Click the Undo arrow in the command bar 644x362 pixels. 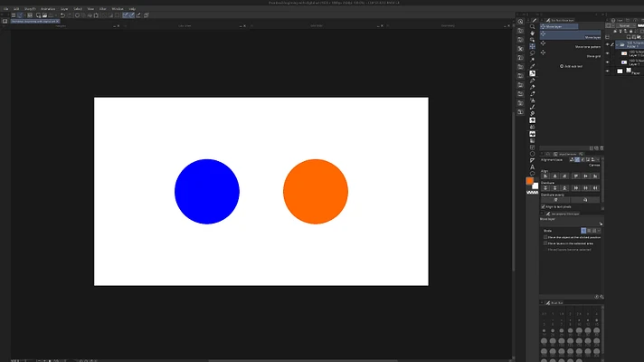62,15
